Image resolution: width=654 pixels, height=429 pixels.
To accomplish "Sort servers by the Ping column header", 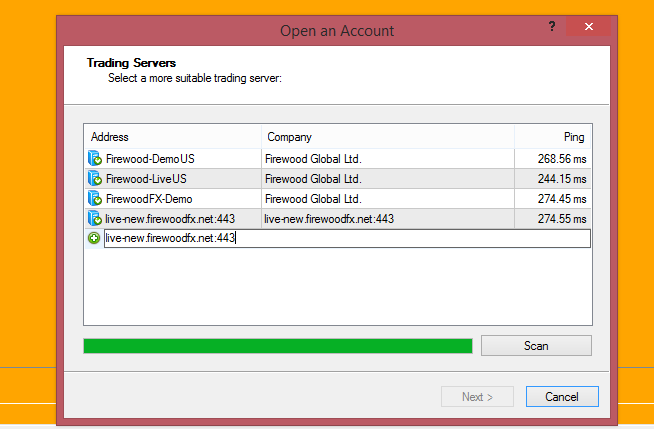I will (553, 137).
